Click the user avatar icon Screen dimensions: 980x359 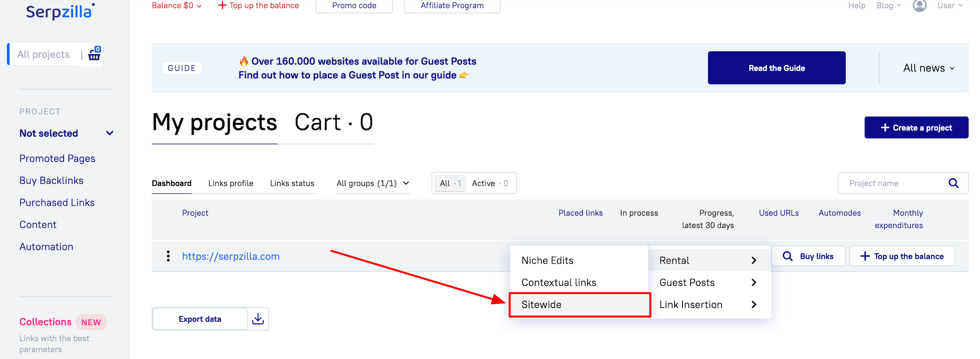[919, 5]
